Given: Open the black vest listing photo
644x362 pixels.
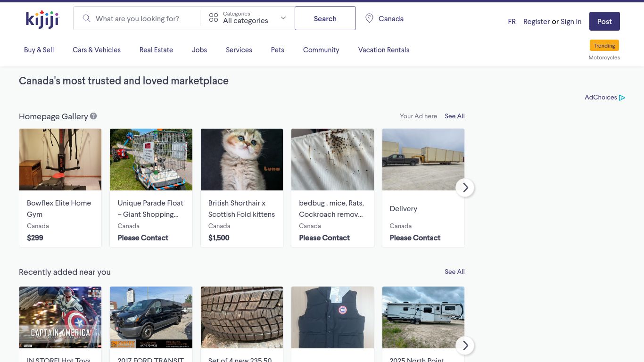Looking at the screenshot, I should click(332, 317).
